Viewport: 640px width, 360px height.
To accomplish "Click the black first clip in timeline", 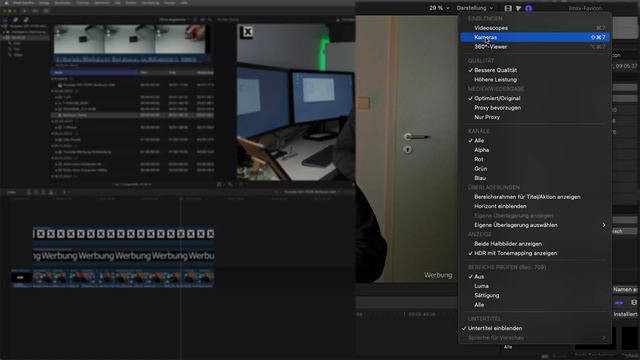I will (x=22, y=278).
